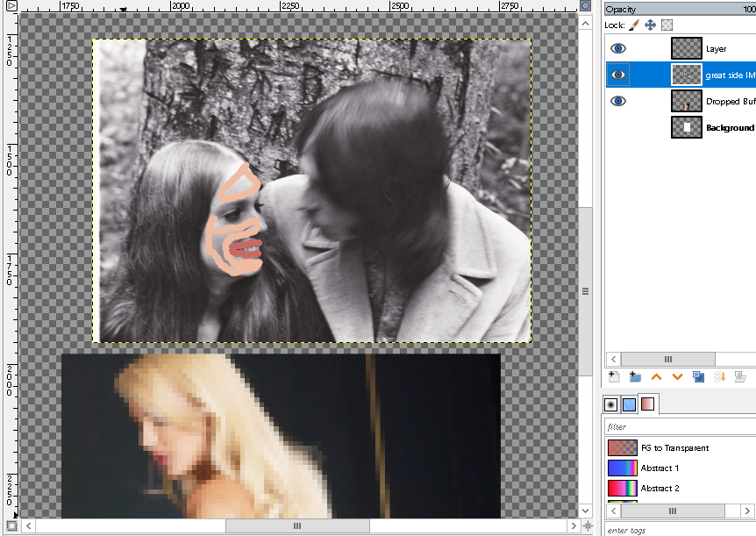Screen dimensions: 756x536
Task: Toggle visibility of the 'great side' layer
Action: point(618,75)
